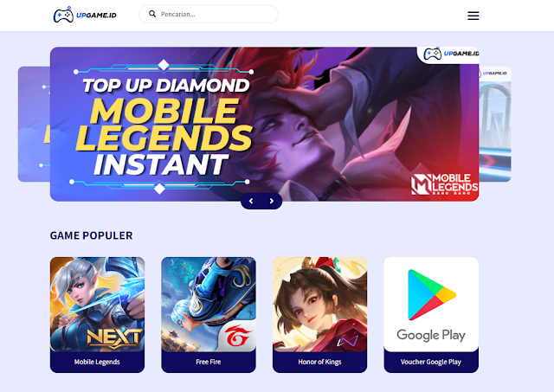This screenshot has height=392, width=554.
Task: Click the search magnifier icon
Action: [152, 14]
